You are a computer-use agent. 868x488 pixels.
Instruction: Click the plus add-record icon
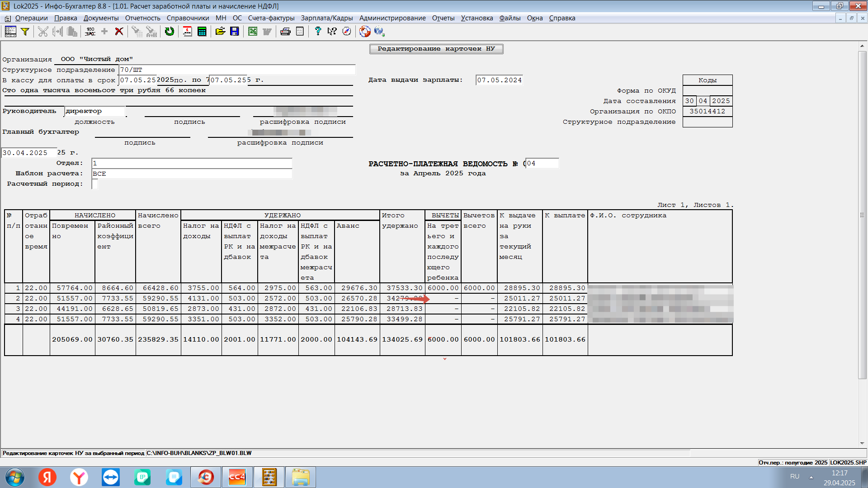pyautogui.click(x=104, y=31)
